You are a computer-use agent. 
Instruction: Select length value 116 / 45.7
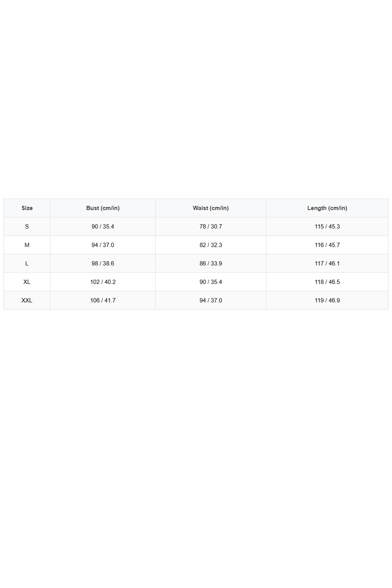pos(327,245)
